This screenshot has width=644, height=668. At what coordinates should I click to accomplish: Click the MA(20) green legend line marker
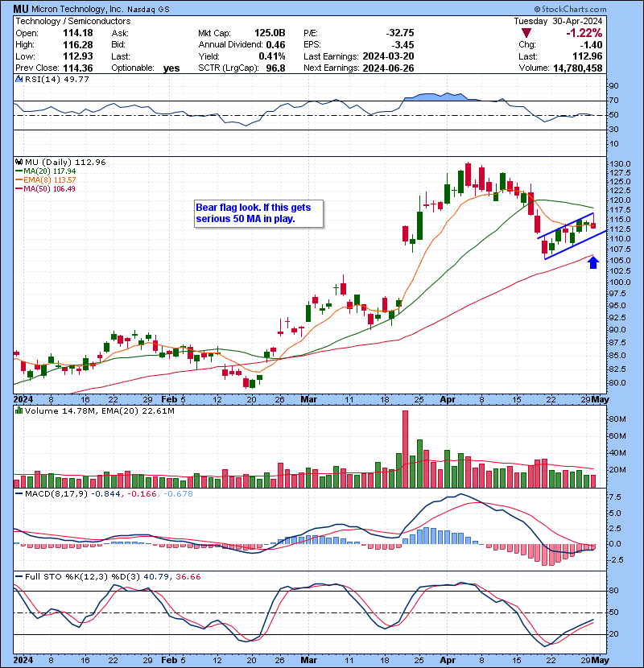coord(19,171)
